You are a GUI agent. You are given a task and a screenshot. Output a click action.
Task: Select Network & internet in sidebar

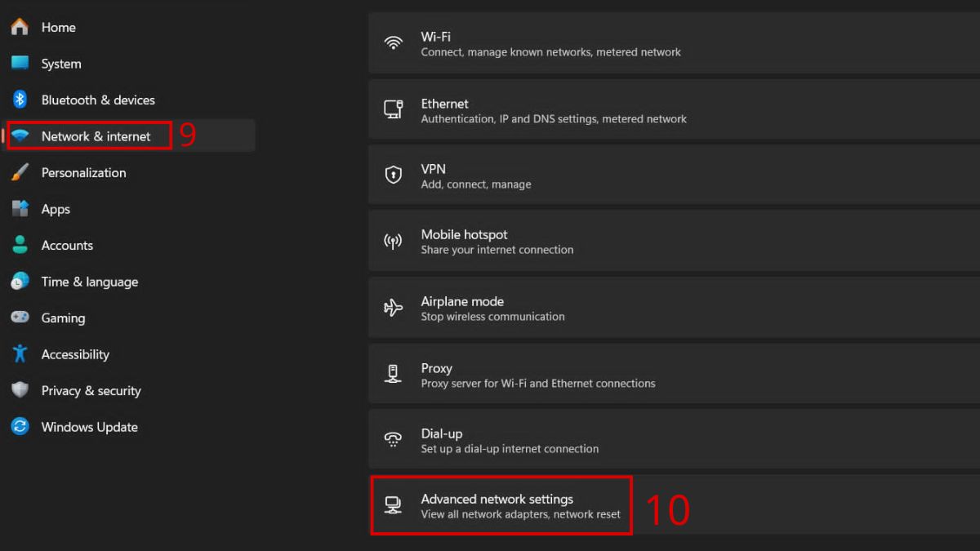[96, 136]
